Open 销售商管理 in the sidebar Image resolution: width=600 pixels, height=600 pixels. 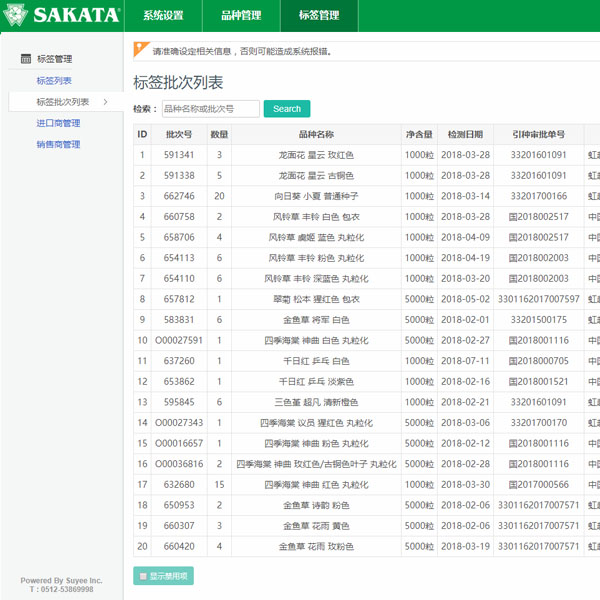coord(58,145)
